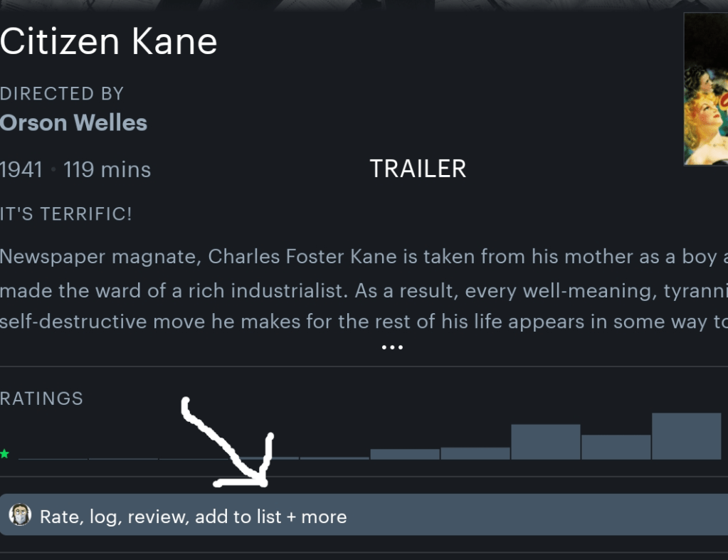Click the leftmost thin histogram bar near star
This screenshot has width=728, height=560.
53,458
